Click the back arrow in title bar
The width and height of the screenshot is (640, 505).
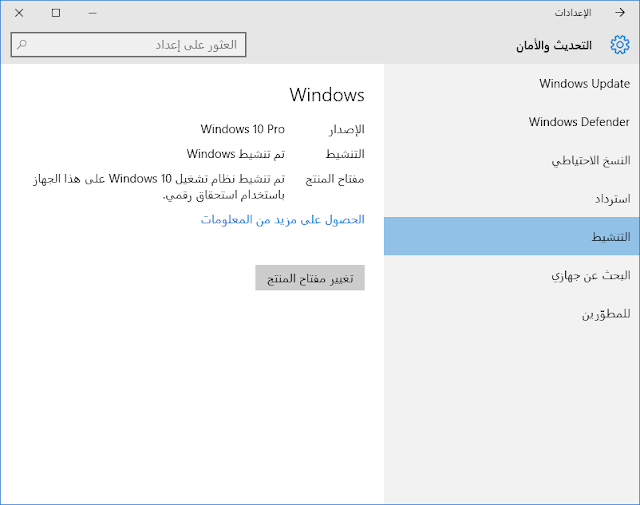pos(620,13)
